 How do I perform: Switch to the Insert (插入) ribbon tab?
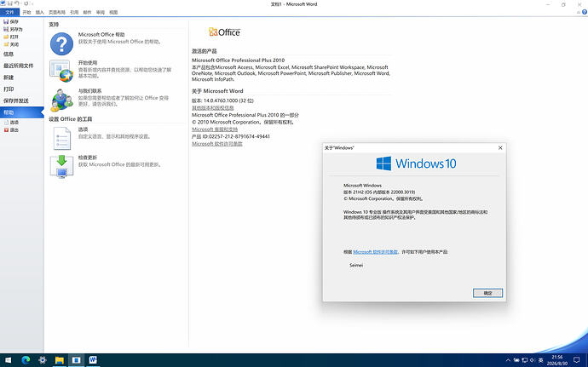tap(40, 13)
